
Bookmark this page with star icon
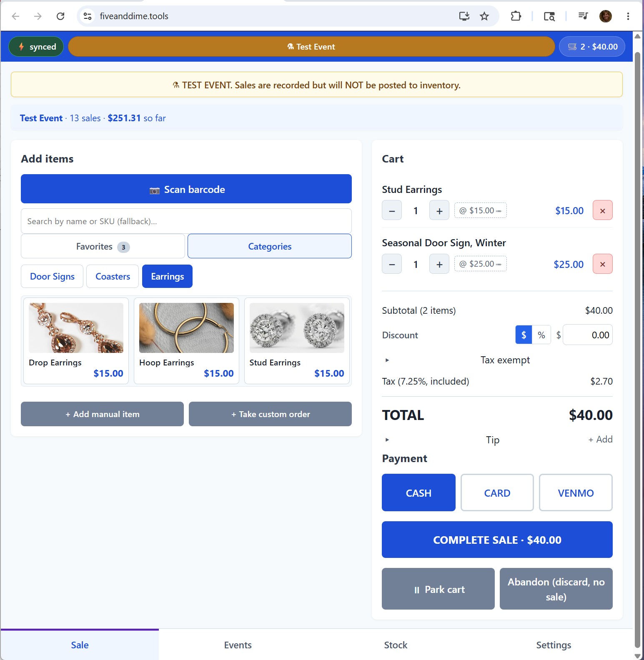484,16
